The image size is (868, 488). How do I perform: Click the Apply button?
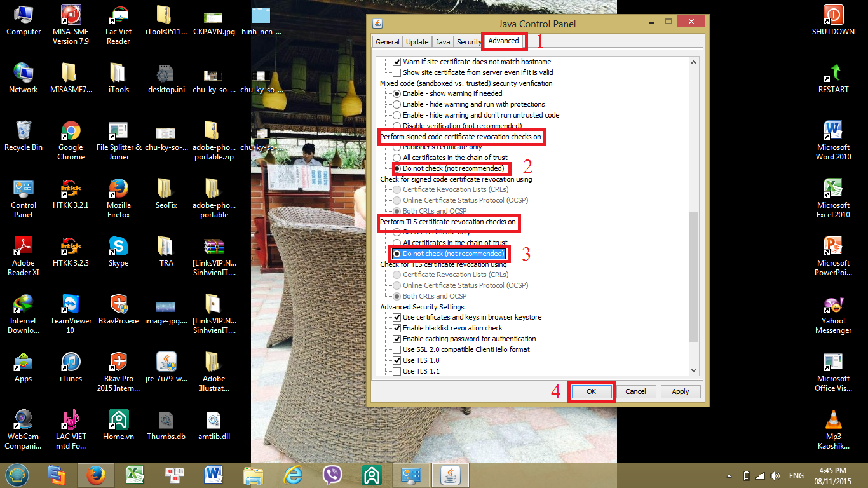point(680,391)
